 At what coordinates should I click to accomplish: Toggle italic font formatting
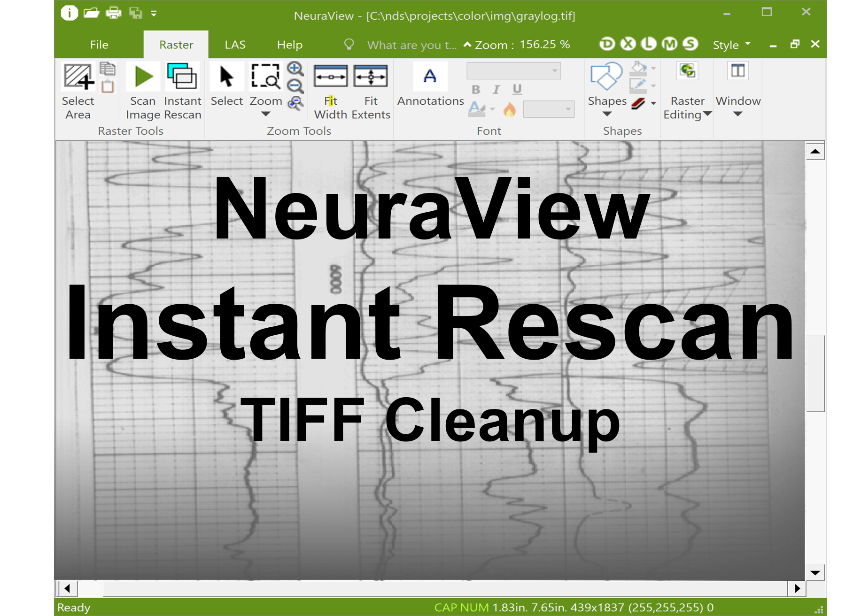[x=496, y=89]
